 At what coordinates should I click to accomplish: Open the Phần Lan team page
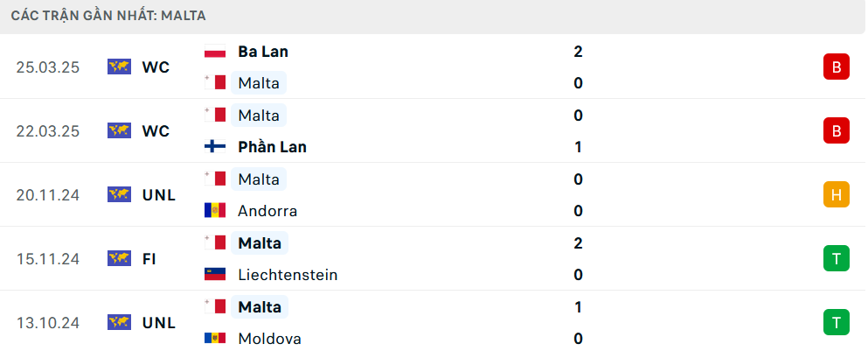(x=272, y=147)
